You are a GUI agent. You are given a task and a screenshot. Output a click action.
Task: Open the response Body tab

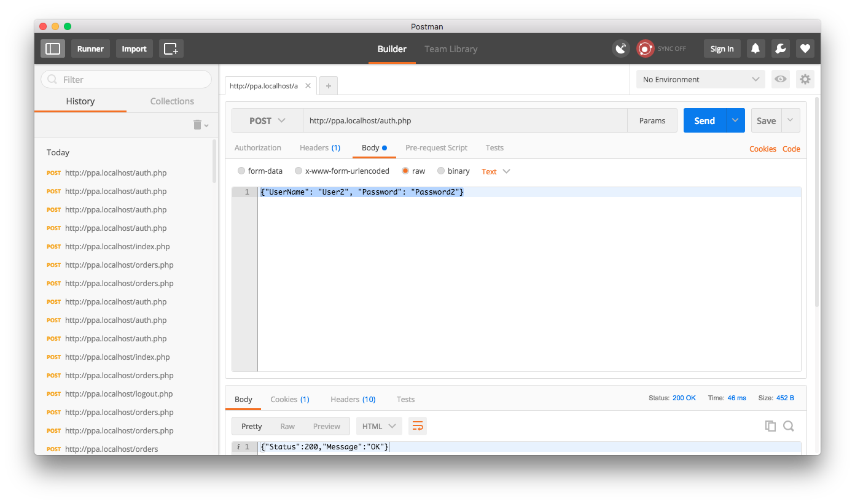tap(243, 400)
